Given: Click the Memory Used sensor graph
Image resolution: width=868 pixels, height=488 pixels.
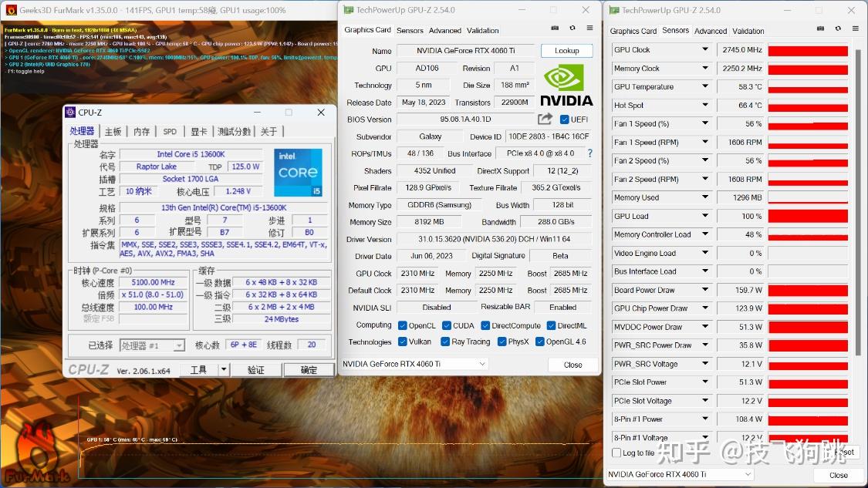Looking at the screenshot, I should click(809, 197).
